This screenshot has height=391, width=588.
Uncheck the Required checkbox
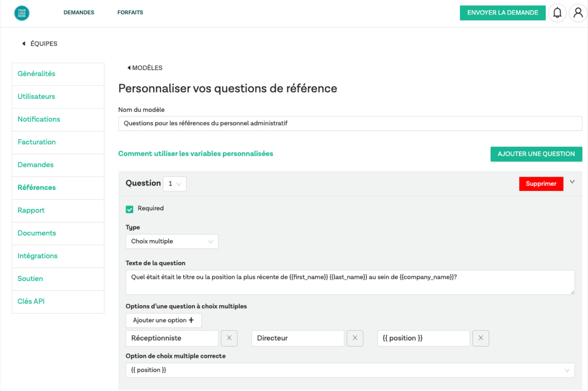pyautogui.click(x=129, y=208)
